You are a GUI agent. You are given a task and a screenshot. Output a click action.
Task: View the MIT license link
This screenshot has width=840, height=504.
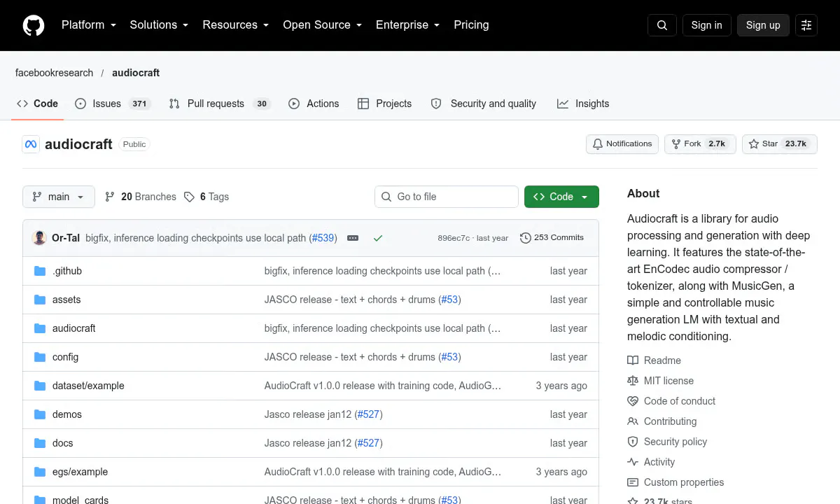pos(660,381)
